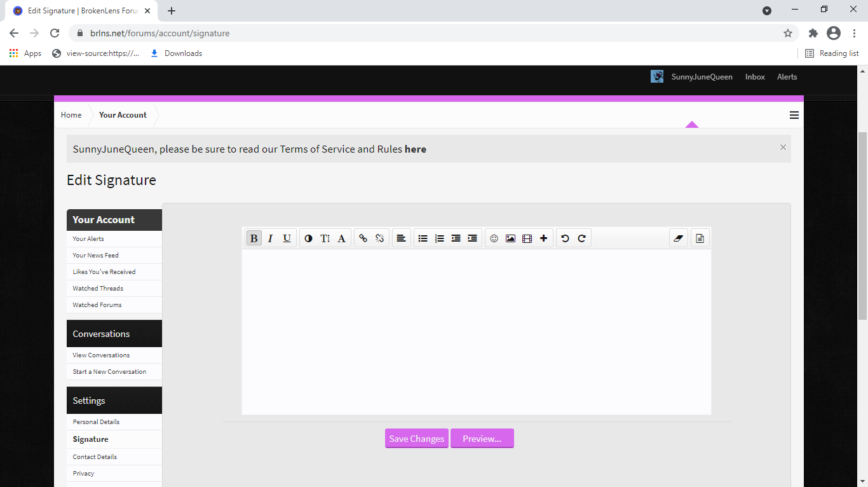Viewport: 868px width, 487px height.
Task: Open SunnyJuneQueen account menu
Action: (702, 77)
